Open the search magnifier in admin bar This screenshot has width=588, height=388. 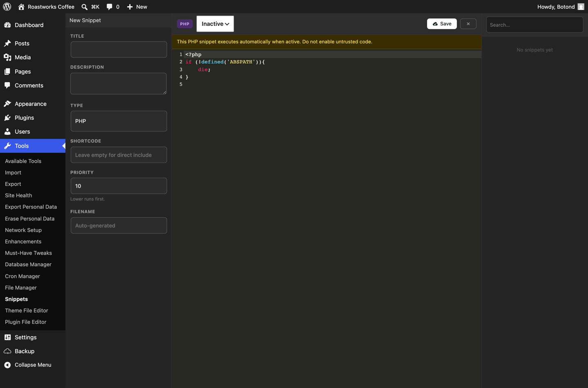click(85, 7)
